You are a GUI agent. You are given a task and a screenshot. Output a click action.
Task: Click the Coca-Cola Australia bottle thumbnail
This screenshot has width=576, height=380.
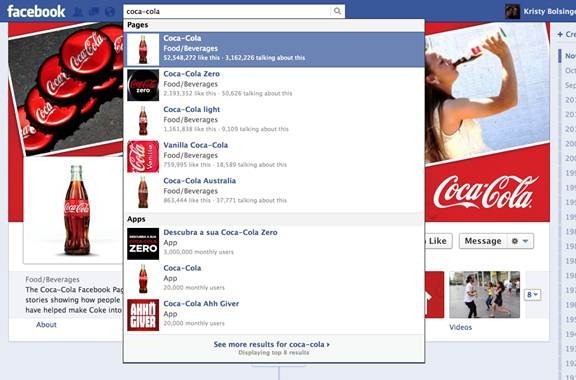[143, 192]
